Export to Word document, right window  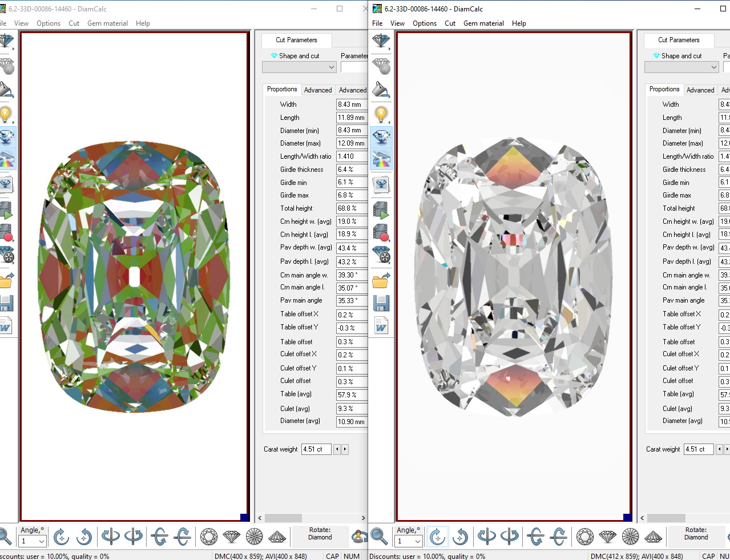point(381,325)
